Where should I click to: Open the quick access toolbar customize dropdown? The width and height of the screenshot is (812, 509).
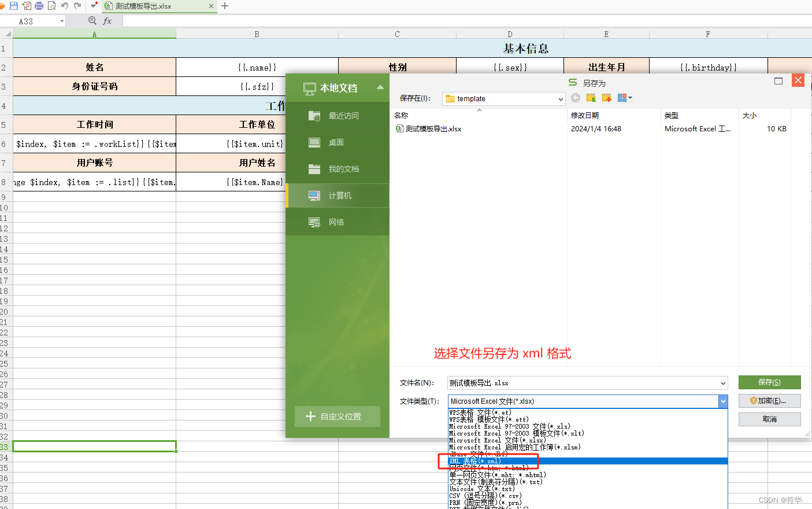[94, 6]
